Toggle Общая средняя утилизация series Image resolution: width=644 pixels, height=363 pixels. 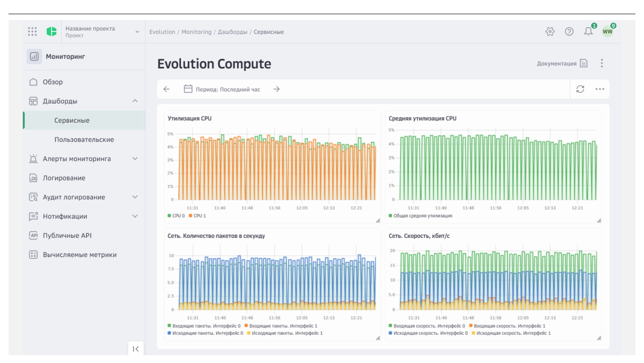pos(421,216)
